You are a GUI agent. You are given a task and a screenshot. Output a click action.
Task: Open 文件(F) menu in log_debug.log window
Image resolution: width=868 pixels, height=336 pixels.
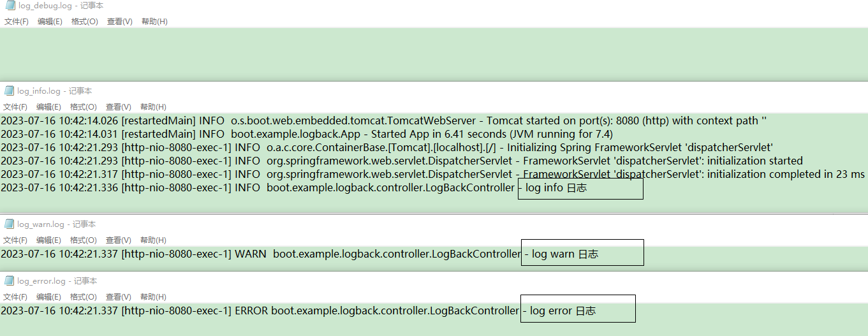tap(17, 22)
